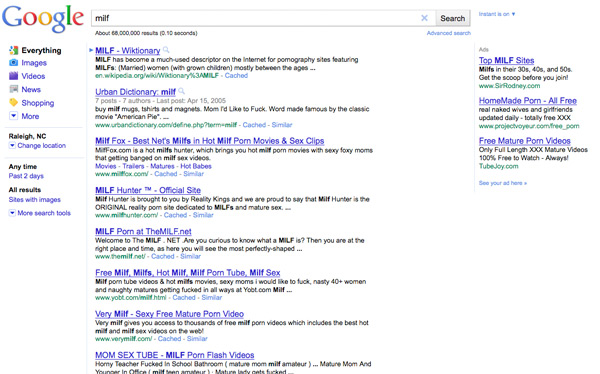Open Advanced search link
The image size is (600, 374).
click(448, 33)
